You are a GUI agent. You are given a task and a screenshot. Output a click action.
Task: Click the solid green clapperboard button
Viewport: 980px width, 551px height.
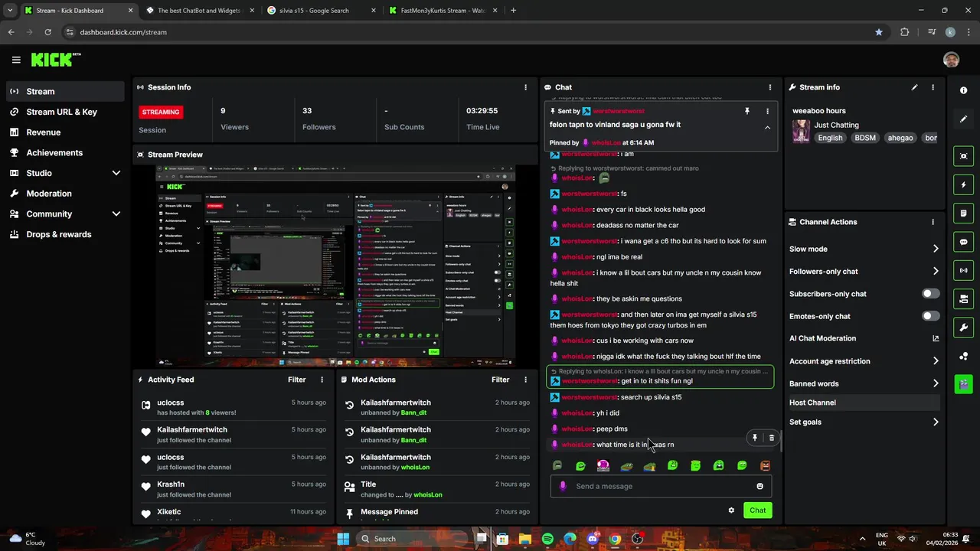coord(963,383)
